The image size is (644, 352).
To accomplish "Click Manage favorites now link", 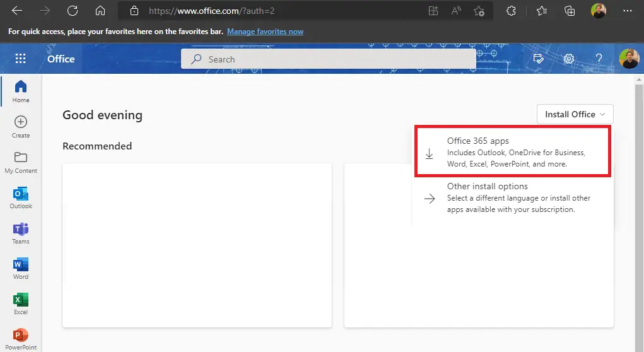I will pos(266,32).
